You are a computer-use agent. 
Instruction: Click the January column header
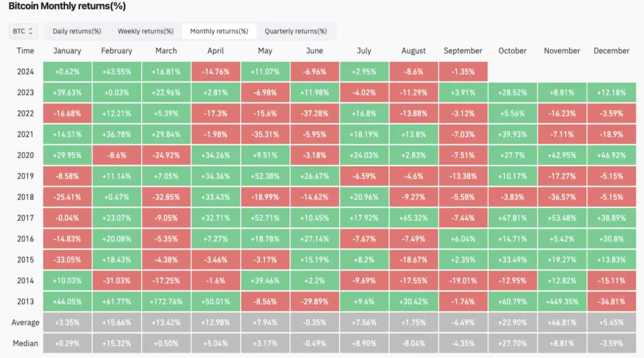point(67,51)
